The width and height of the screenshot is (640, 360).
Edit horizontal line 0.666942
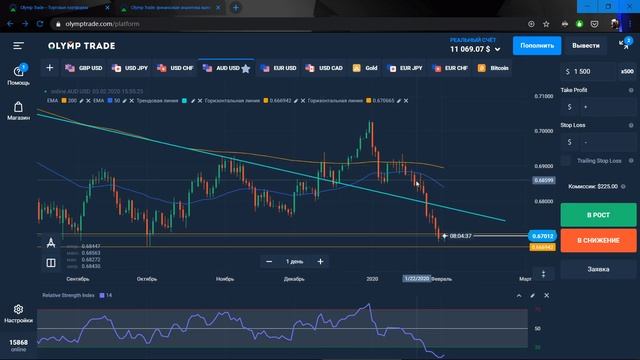point(296,100)
